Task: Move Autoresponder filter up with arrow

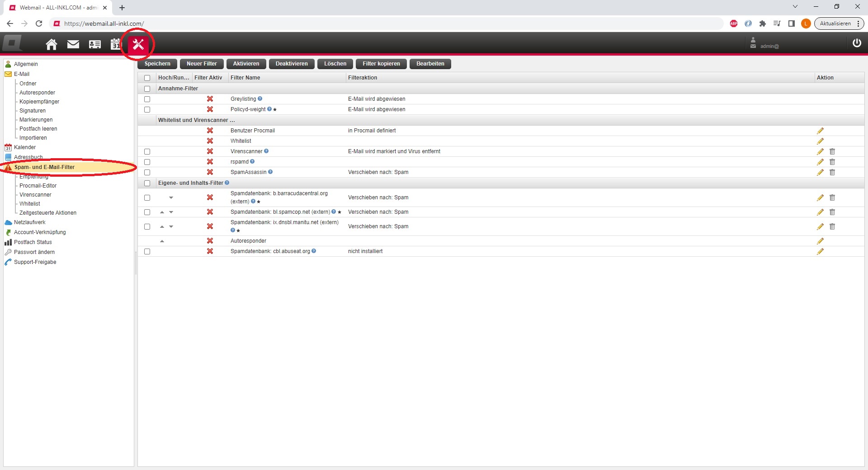Action: click(162, 241)
